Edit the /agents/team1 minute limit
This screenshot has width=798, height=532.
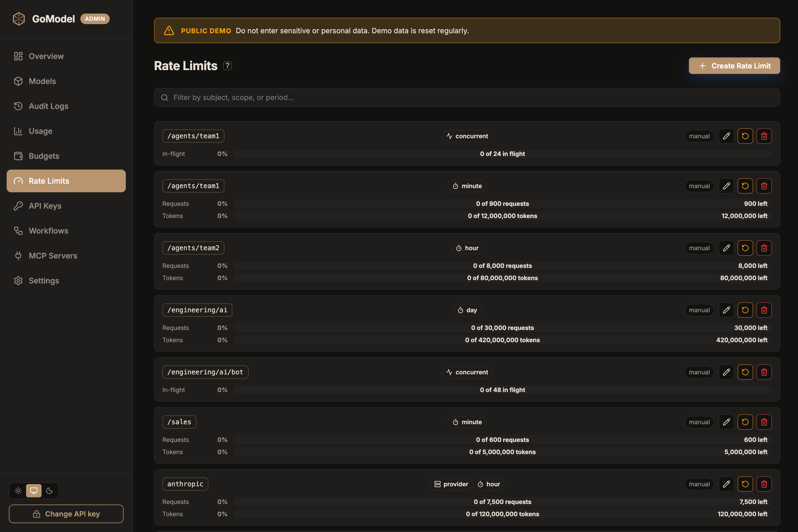pyautogui.click(x=727, y=186)
